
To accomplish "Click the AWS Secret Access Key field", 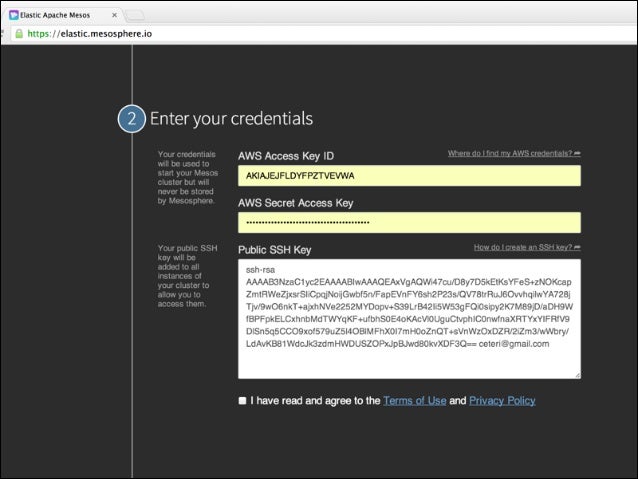I will 409,223.
